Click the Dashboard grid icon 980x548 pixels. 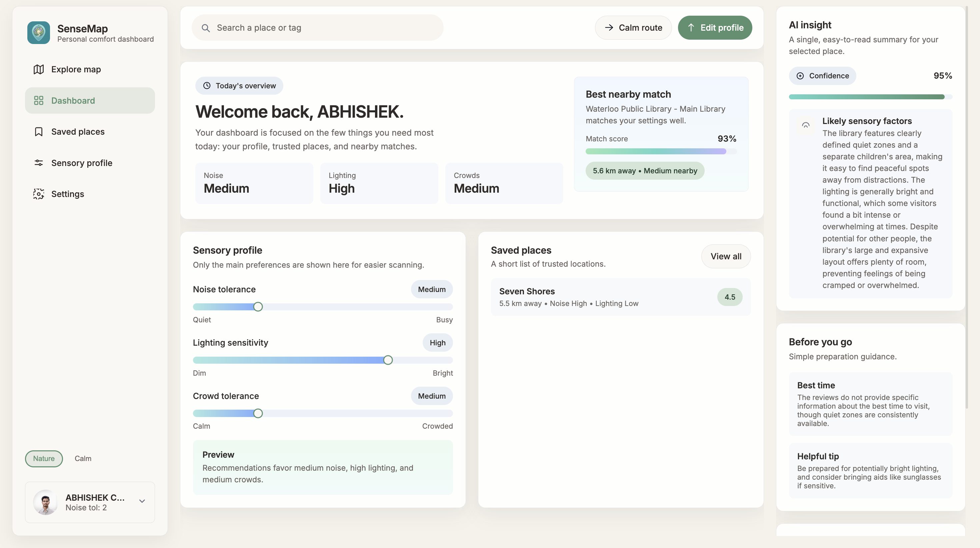[x=38, y=100]
